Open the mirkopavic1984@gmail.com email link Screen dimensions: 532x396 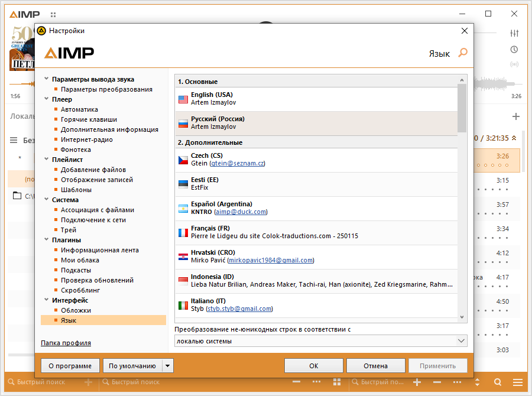(x=271, y=260)
